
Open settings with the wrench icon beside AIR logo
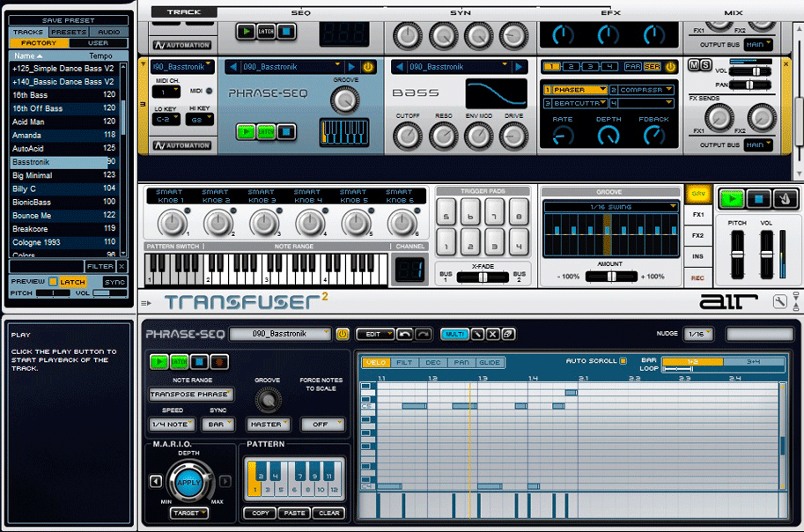coord(779,300)
